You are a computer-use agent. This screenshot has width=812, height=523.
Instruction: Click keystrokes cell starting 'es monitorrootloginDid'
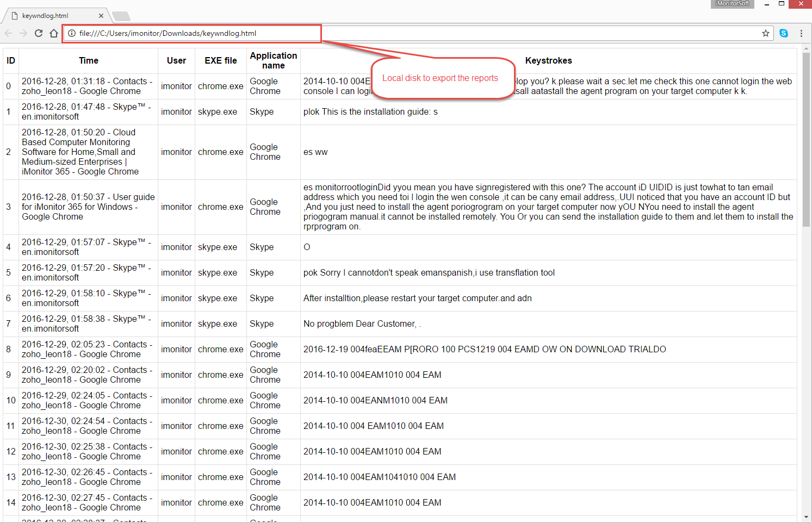click(548, 207)
